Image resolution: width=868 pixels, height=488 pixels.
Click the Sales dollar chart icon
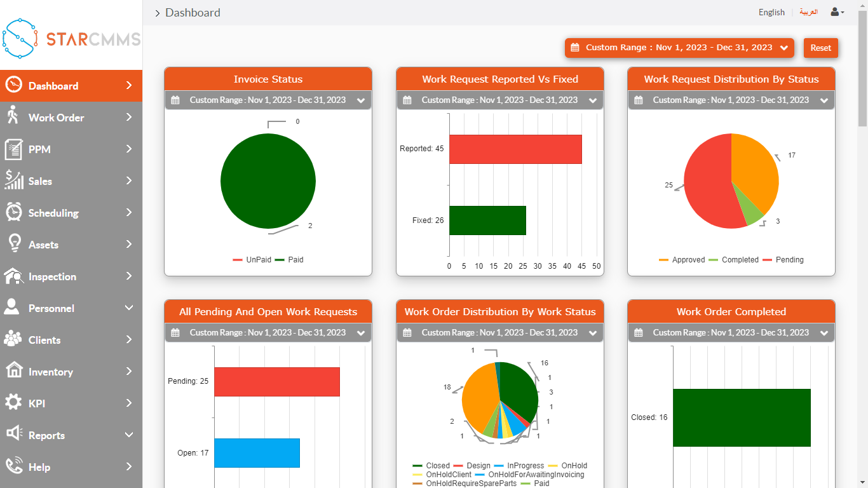click(13, 180)
